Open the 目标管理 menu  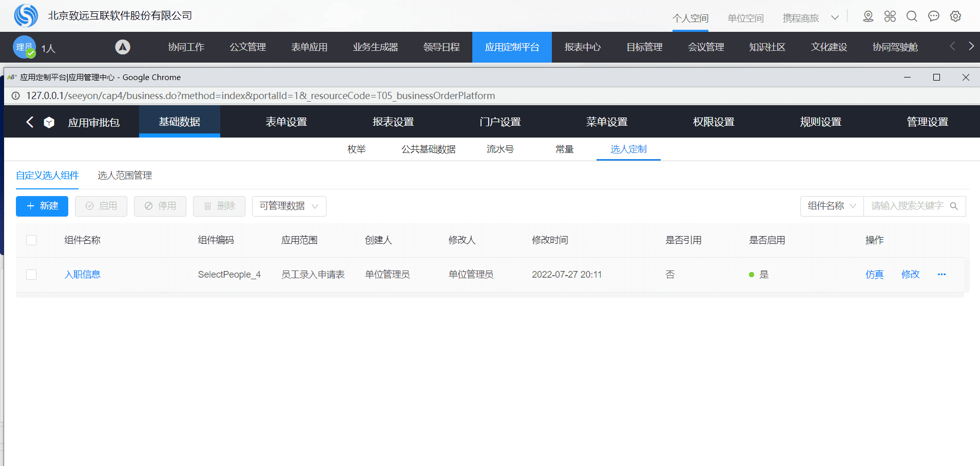tap(644, 47)
